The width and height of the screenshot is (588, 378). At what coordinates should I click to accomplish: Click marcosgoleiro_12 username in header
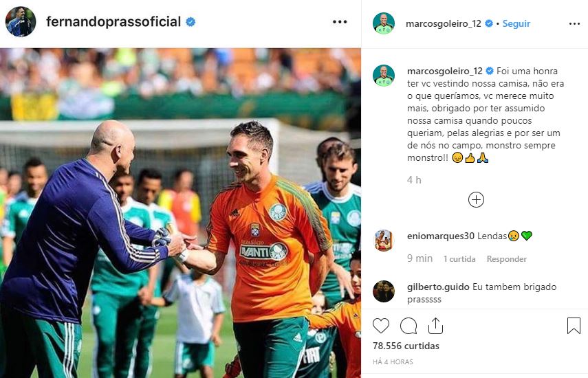(444, 23)
